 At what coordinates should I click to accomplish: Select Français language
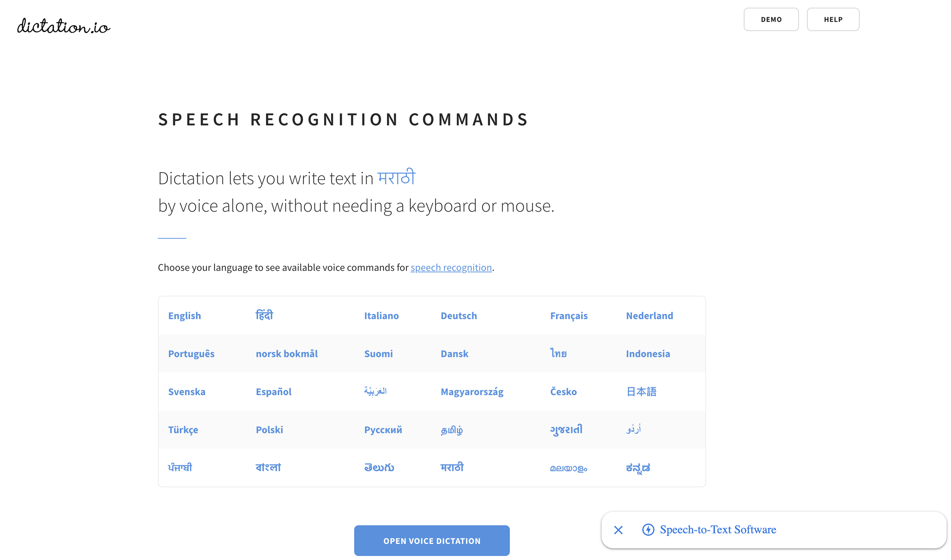(569, 316)
